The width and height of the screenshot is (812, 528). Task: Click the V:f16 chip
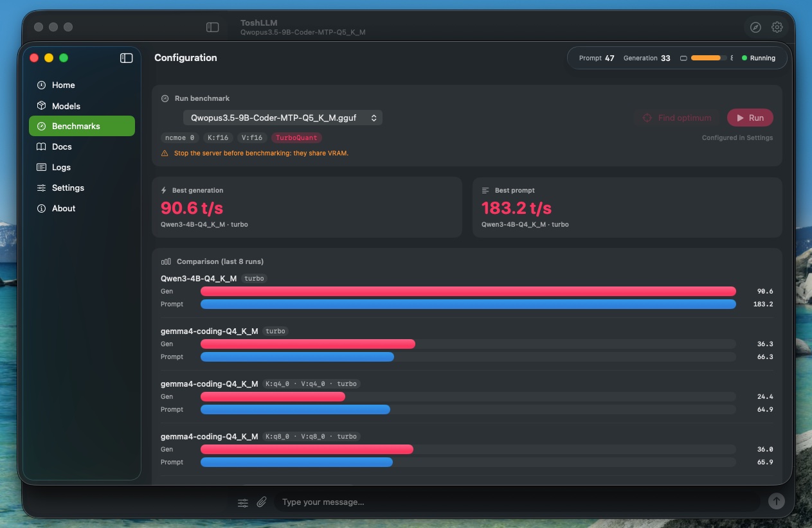coord(252,137)
